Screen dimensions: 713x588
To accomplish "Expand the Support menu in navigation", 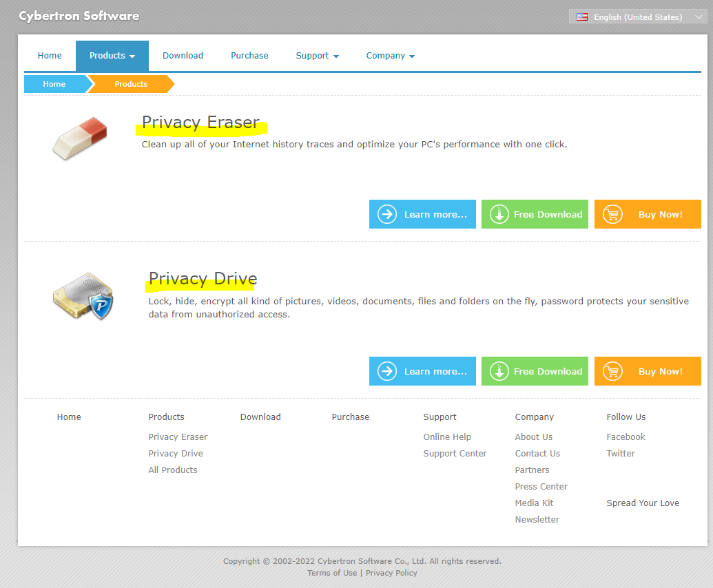I will click(317, 56).
